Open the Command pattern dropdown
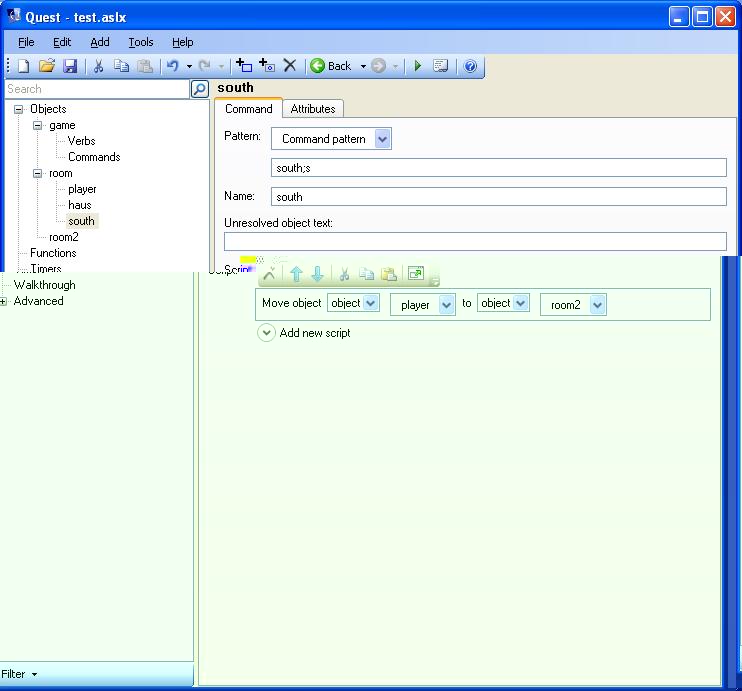 pyautogui.click(x=382, y=139)
